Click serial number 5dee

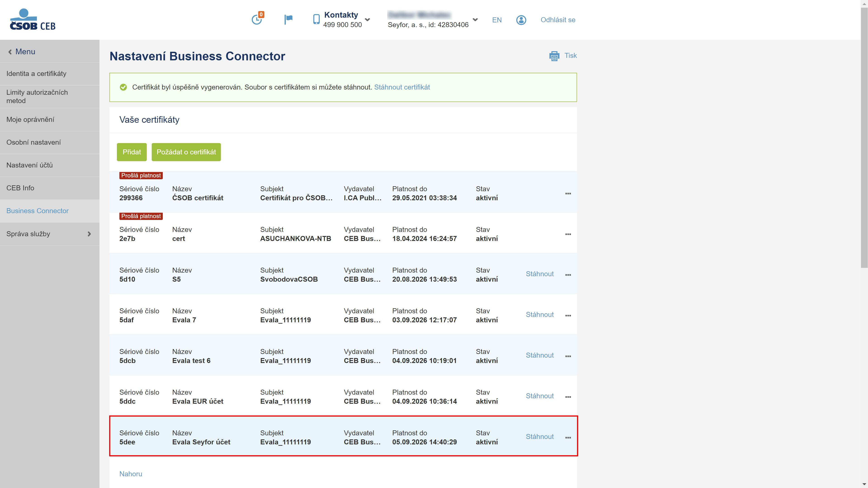click(x=127, y=442)
